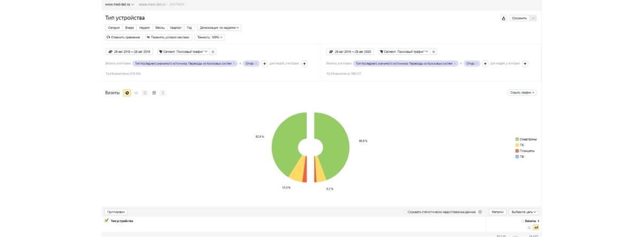Viewport: 644px width, 237px height.
Task: Add visit condition plus in 2019–2020 segment
Action: (x=485, y=64)
